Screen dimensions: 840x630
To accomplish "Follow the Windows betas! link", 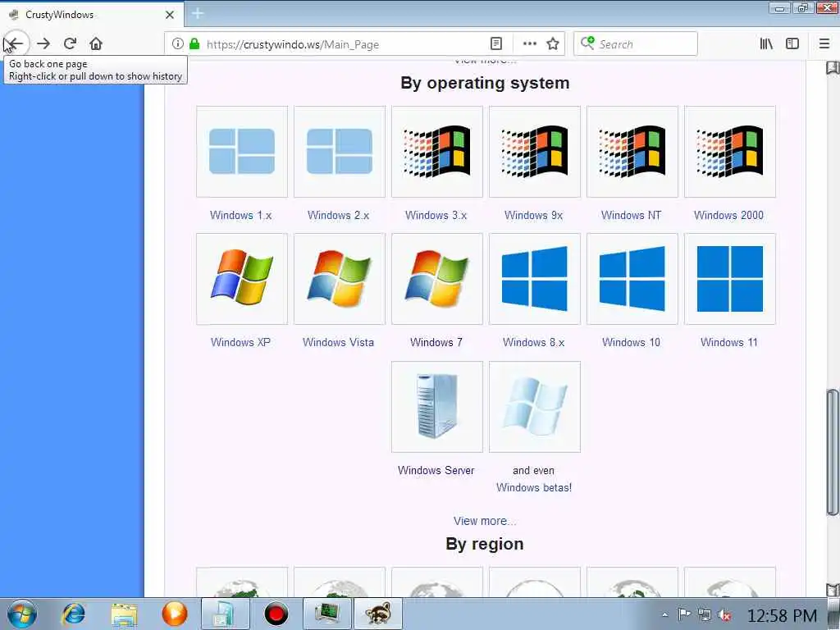I will click(x=533, y=487).
